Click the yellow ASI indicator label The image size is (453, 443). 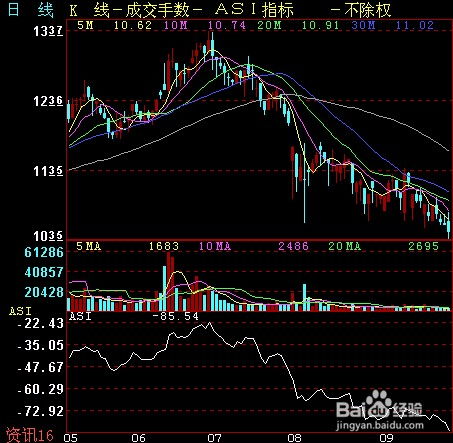[20, 311]
